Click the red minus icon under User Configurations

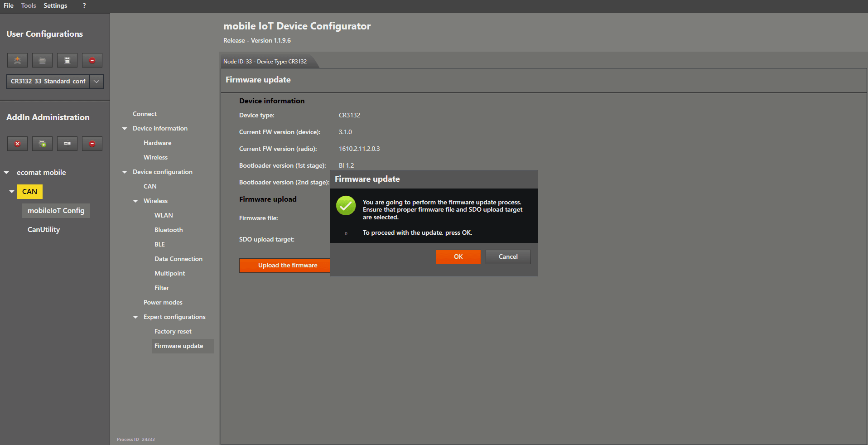click(x=92, y=60)
